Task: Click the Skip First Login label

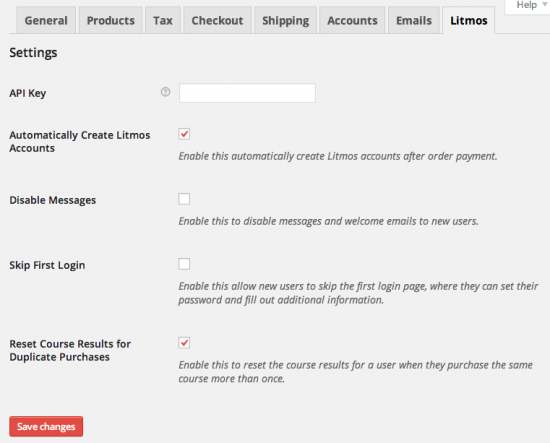Action: (x=47, y=265)
